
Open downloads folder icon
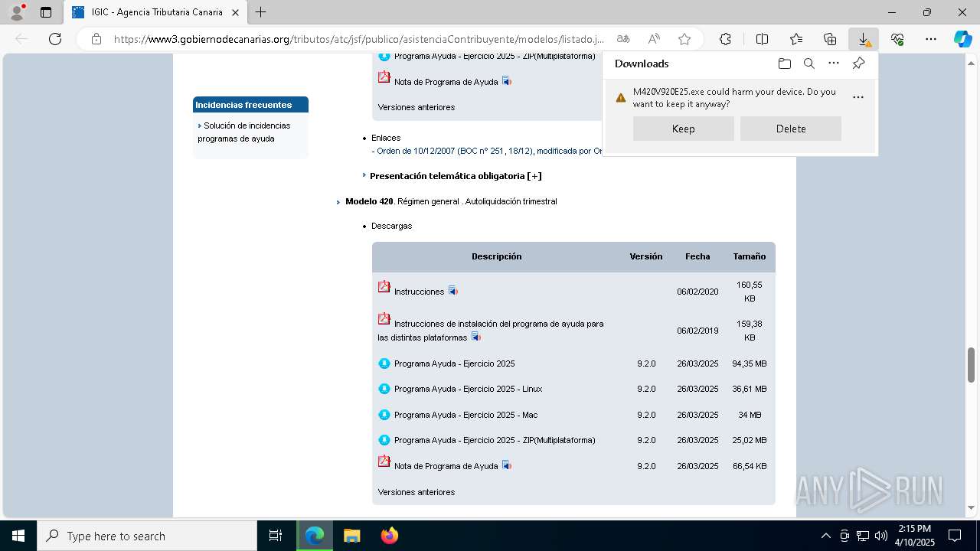[x=784, y=64]
